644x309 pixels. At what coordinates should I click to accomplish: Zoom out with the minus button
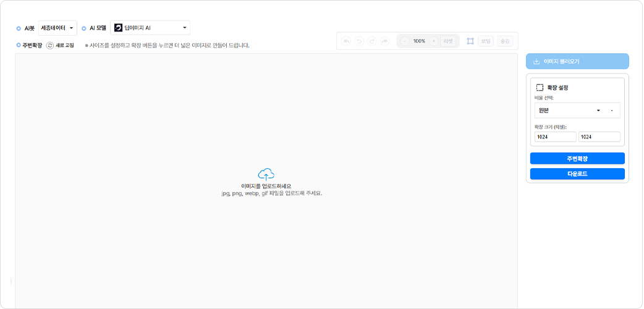point(404,41)
